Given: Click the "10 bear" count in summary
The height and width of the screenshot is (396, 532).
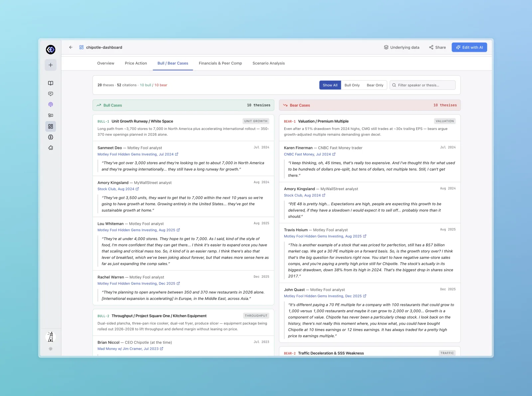Looking at the screenshot, I should (x=161, y=85).
